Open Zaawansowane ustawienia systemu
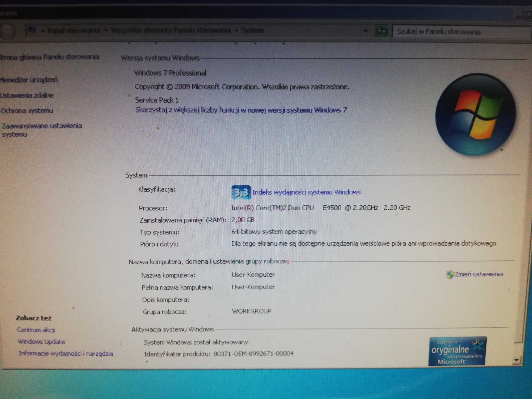 pos(42,130)
